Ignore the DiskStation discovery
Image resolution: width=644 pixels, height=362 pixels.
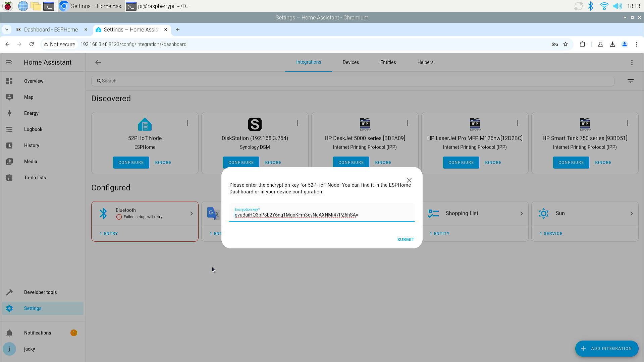[273, 163]
